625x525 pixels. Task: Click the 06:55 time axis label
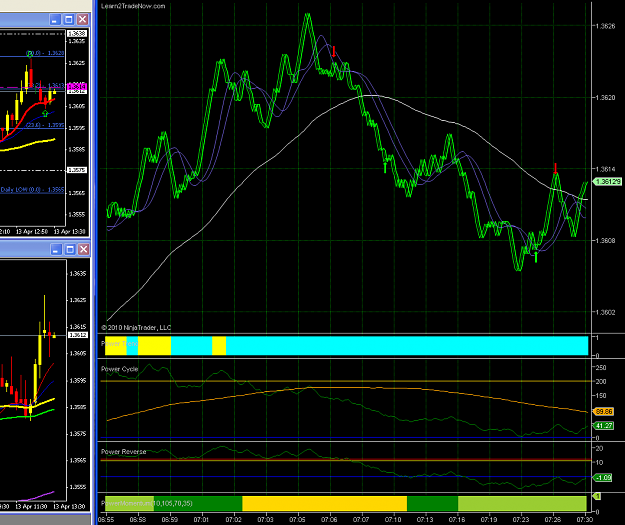click(x=106, y=519)
